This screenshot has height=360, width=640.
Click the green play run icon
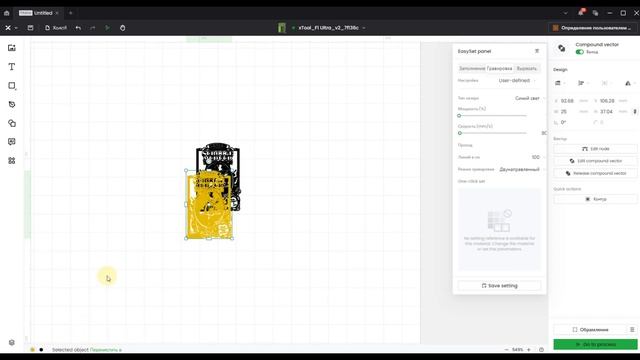click(x=107, y=28)
